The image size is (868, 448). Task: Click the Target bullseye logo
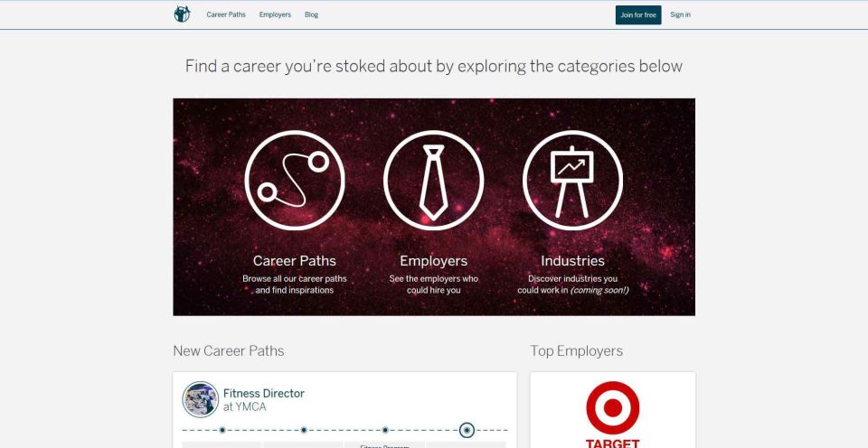point(613,408)
